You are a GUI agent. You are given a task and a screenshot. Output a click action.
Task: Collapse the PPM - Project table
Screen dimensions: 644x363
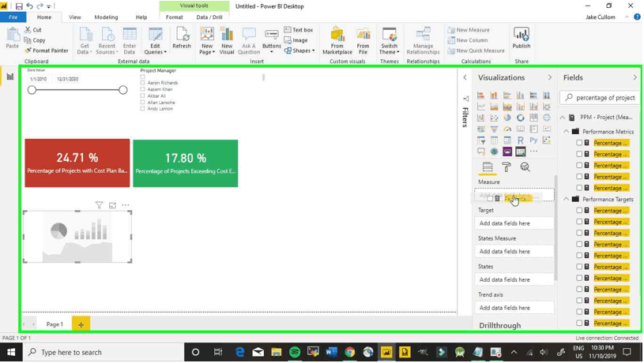(x=563, y=118)
